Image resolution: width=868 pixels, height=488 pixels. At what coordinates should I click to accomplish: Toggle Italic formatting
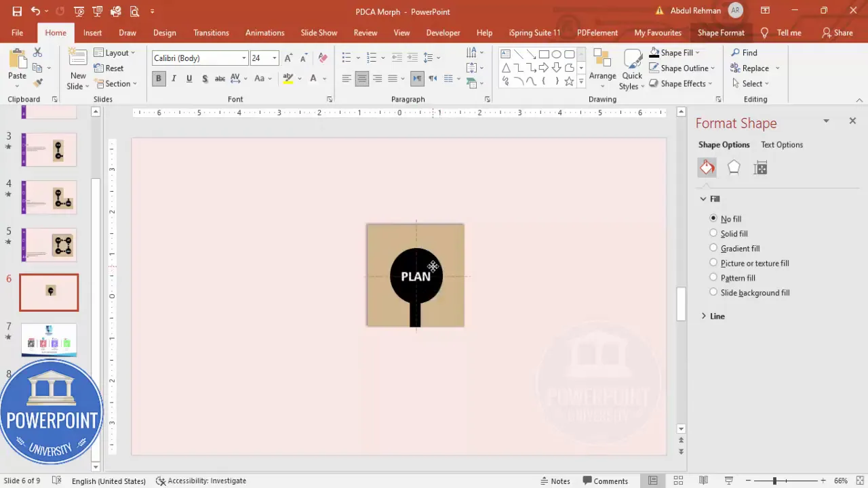click(174, 79)
